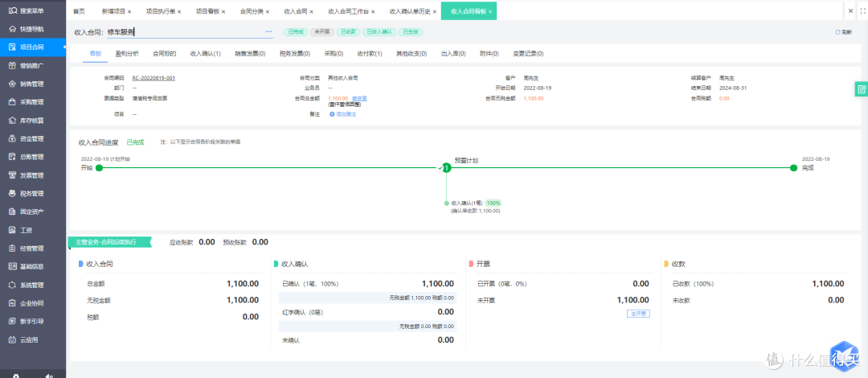Open the 收付款(1) sub-tab
This screenshot has height=378, width=868.
(370, 54)
